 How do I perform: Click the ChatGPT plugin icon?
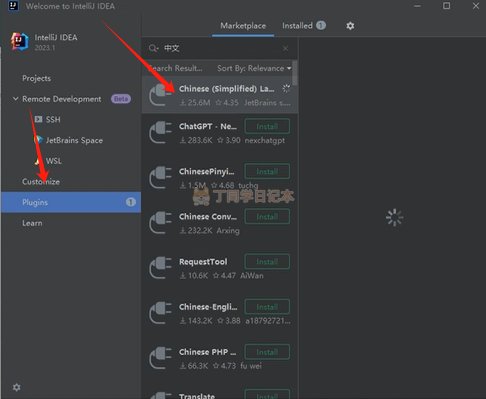[160, 133]
